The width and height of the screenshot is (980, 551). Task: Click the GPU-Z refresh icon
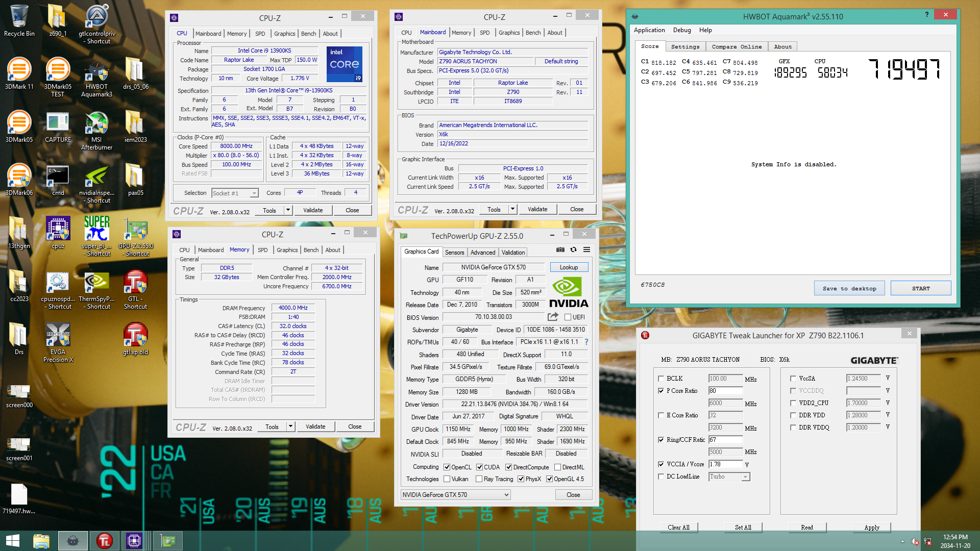coord(573,249)
